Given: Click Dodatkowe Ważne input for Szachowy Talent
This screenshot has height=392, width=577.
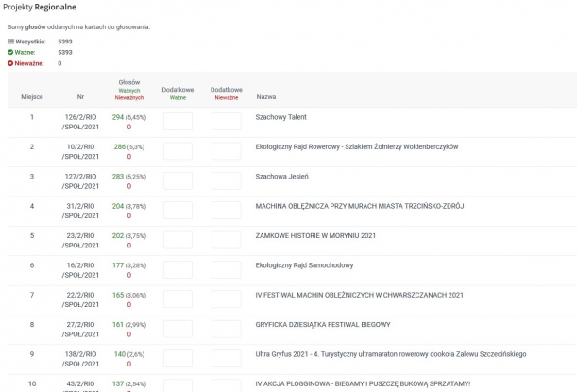Looking at the screenshot, I should [178, 122].
